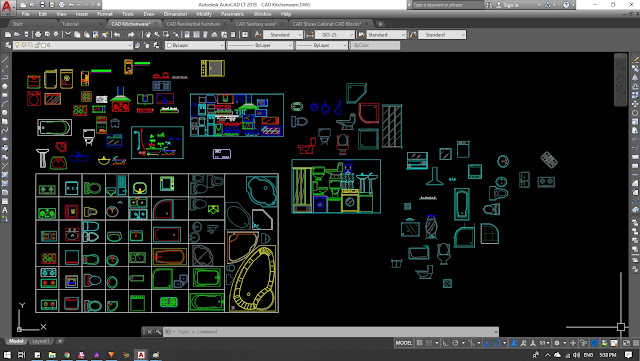Click the Redo arrow in Standard toolbar
Screen dimensions: 640x361
(131, 35)
